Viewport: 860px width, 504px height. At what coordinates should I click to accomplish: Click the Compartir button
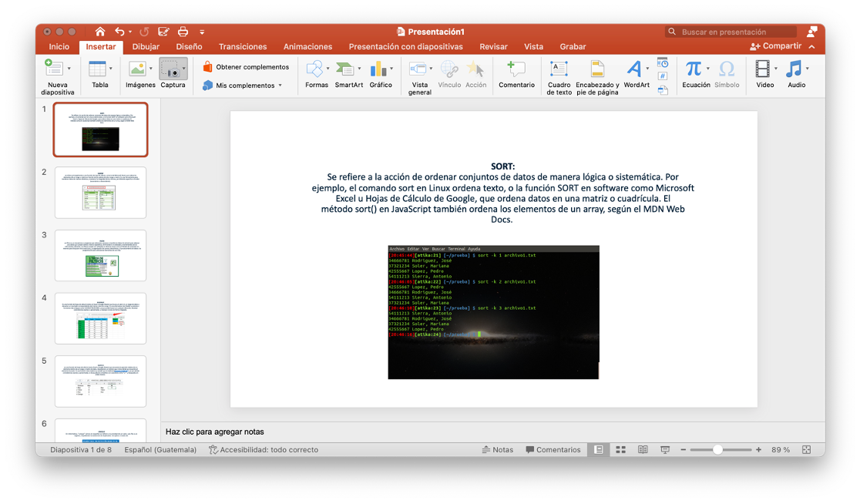[775, 46]
